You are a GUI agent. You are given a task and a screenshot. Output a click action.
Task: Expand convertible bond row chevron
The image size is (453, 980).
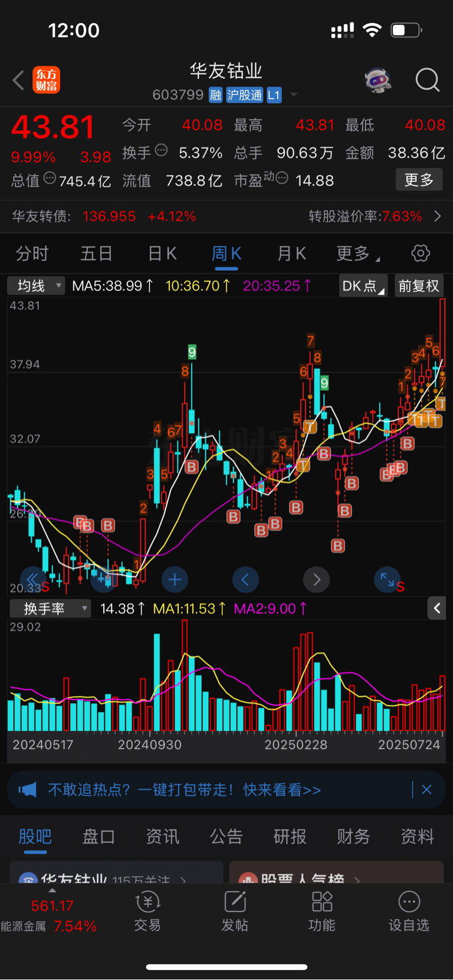tap(438, 216)
